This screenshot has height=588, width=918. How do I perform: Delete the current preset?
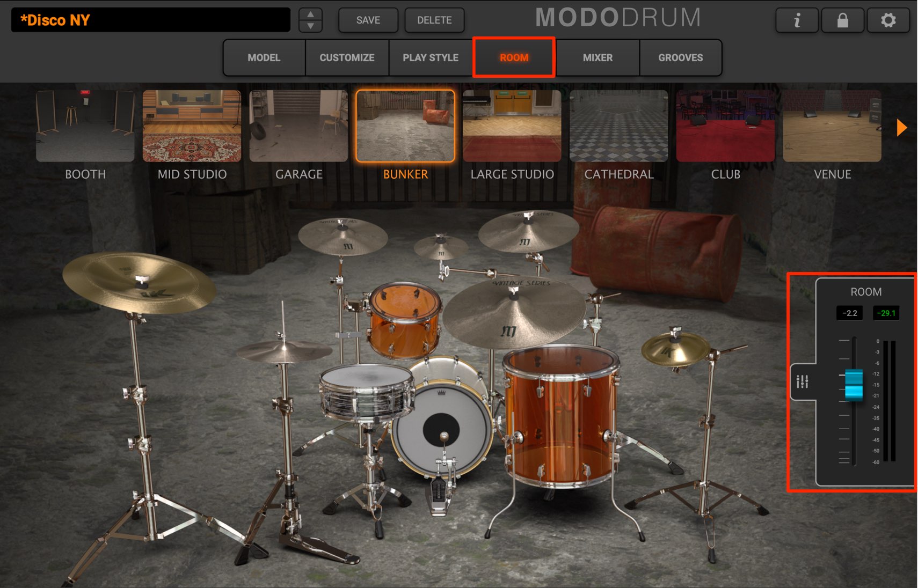(x=434, y=20)
